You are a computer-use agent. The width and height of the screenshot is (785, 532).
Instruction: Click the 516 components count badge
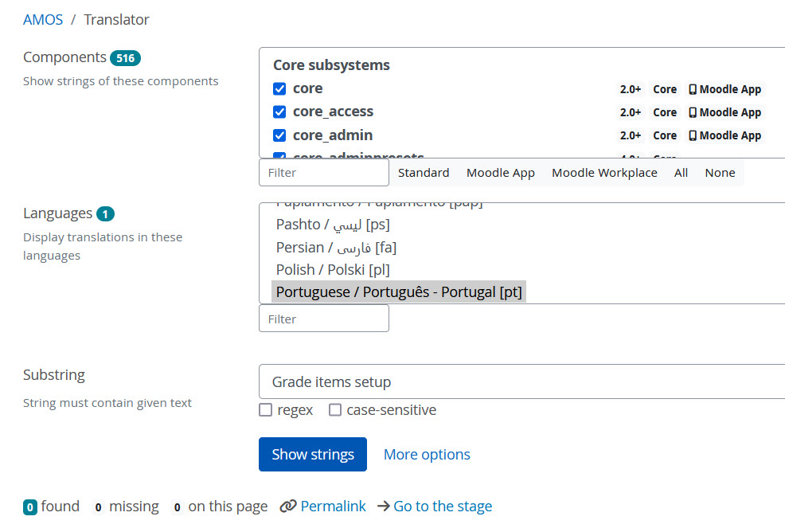click(125, 58)
